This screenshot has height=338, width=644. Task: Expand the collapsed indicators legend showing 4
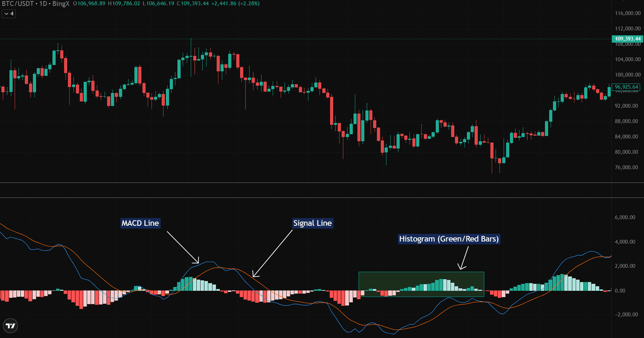point(9,14)
